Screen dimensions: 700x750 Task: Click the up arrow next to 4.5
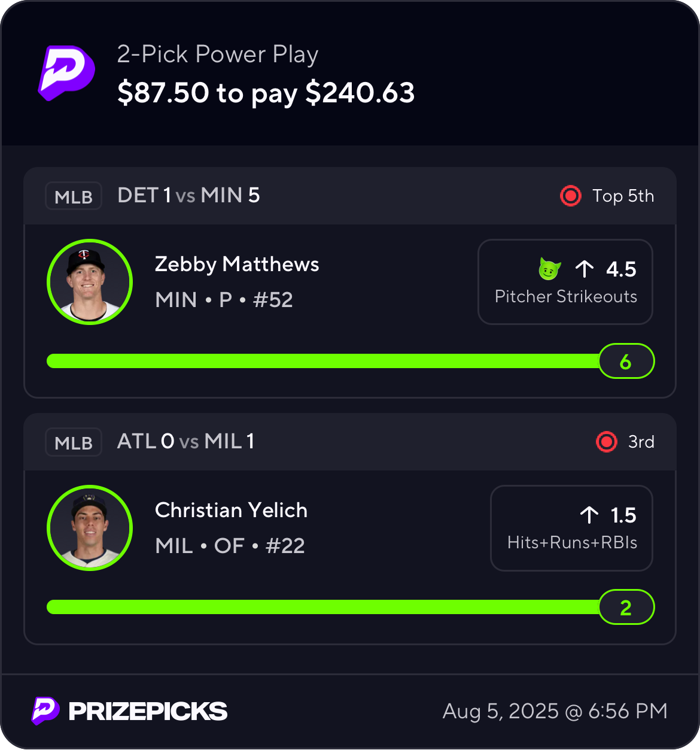(585, 269)
